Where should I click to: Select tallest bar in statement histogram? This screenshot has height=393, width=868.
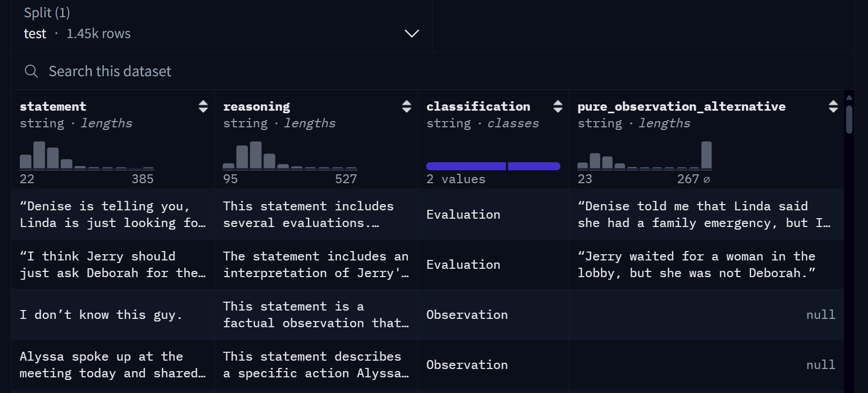39,155
